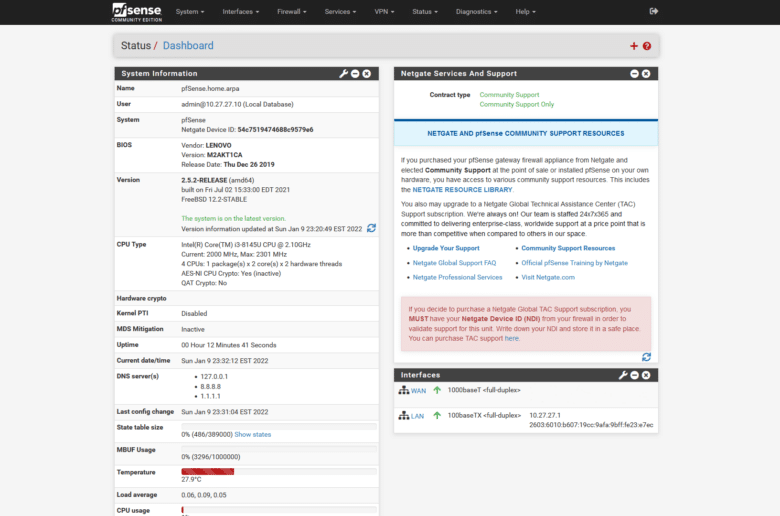
Task: Open the Services dropdown menu
Action: (x=340, y=11)
